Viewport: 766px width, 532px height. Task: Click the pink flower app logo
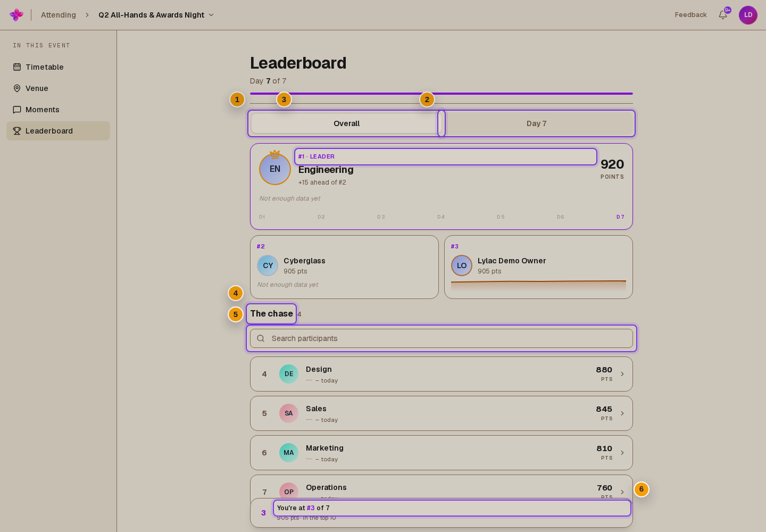(16, 15)
